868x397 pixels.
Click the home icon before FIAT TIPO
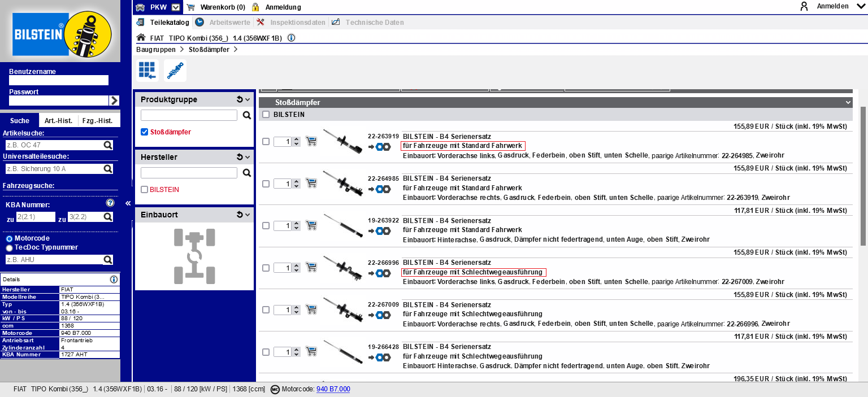pyautogui.click(x=141, y=38)
